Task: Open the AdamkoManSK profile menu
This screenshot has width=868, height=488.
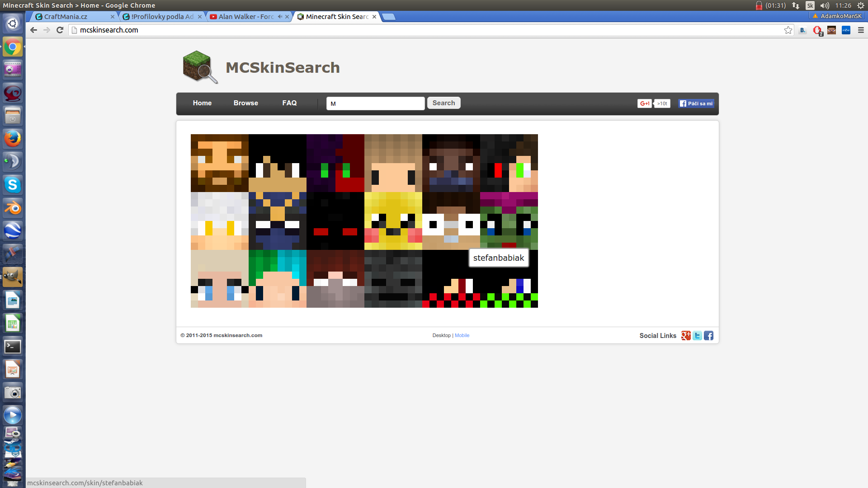Action: [837, 16]
